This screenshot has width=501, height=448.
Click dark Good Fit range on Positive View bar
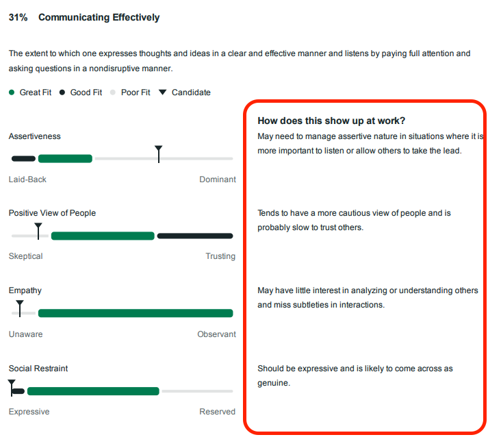tap(195, 236)
